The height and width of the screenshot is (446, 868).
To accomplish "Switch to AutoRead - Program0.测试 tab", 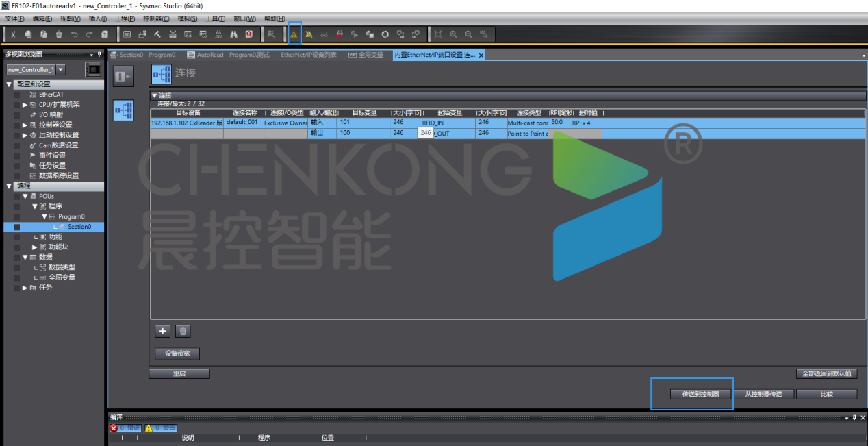I will [229, 55].
